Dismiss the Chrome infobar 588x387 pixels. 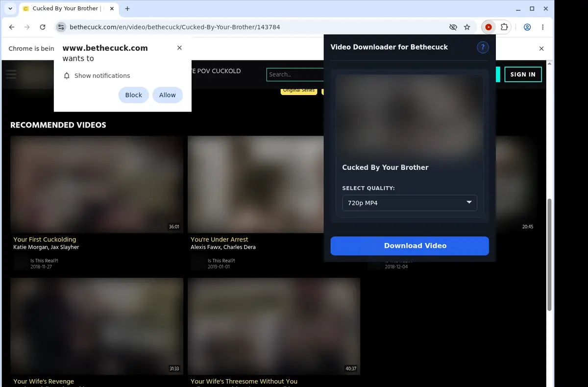tap(541, 48)
